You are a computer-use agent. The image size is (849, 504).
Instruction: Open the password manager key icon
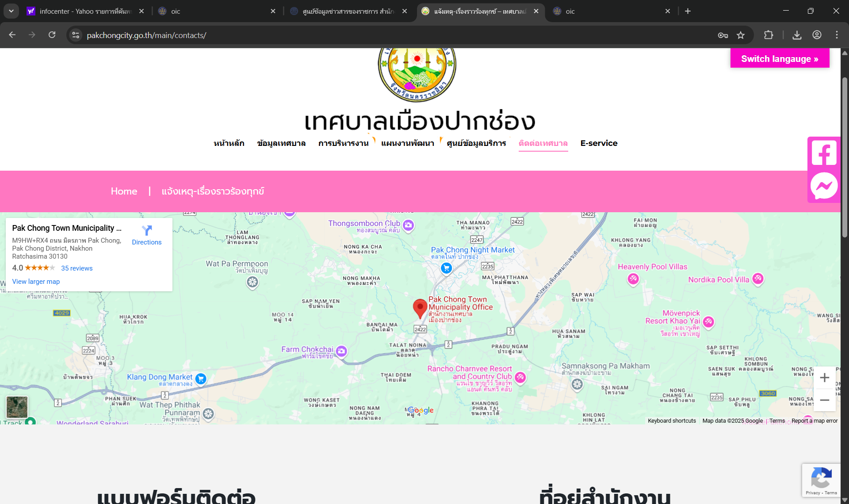point(723,35)
